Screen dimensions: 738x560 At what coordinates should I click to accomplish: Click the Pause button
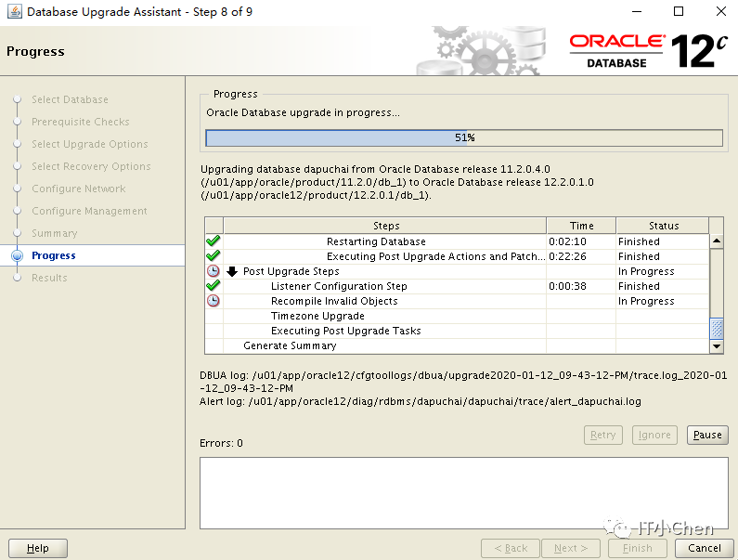(x=707, y=435)
